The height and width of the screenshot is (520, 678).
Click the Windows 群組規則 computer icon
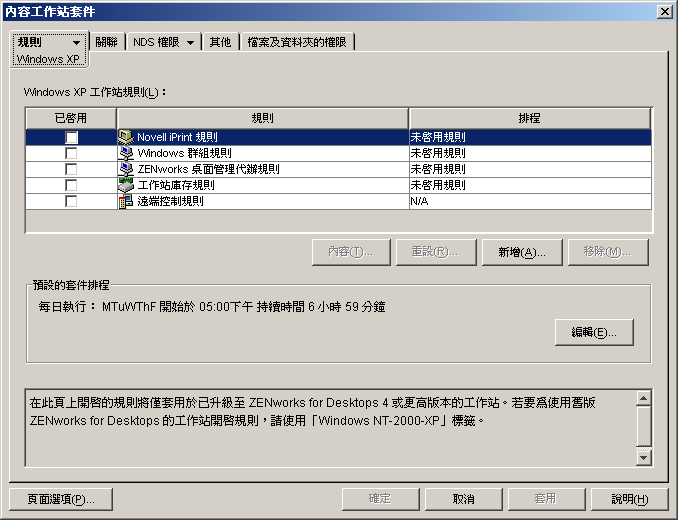tap(126, 153)
